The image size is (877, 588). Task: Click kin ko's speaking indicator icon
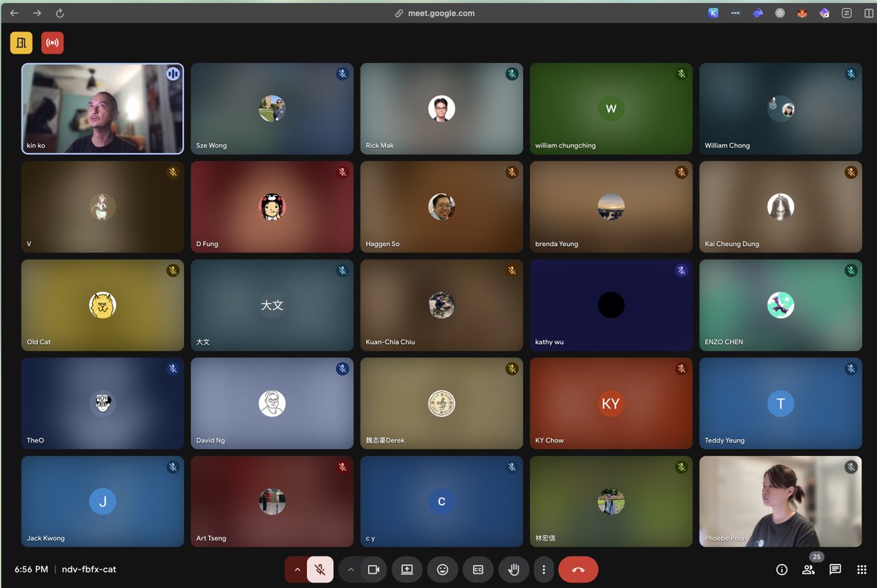[173, 74]
